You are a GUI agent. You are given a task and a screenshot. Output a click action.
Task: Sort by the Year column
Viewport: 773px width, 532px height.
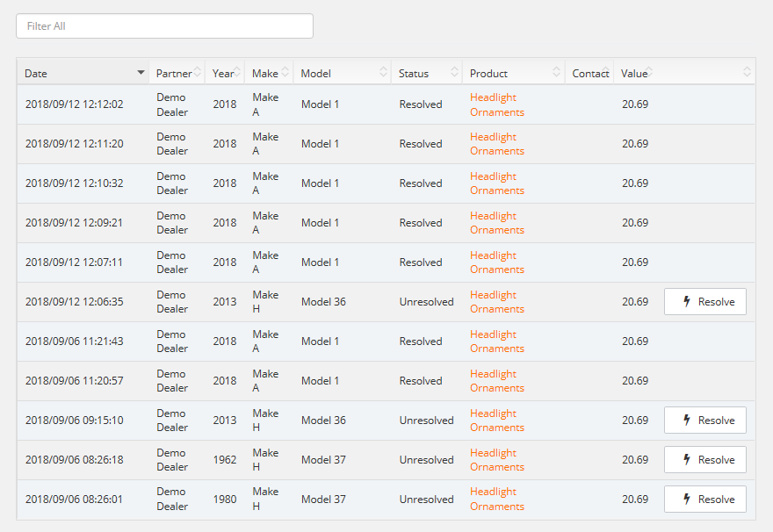225,73
